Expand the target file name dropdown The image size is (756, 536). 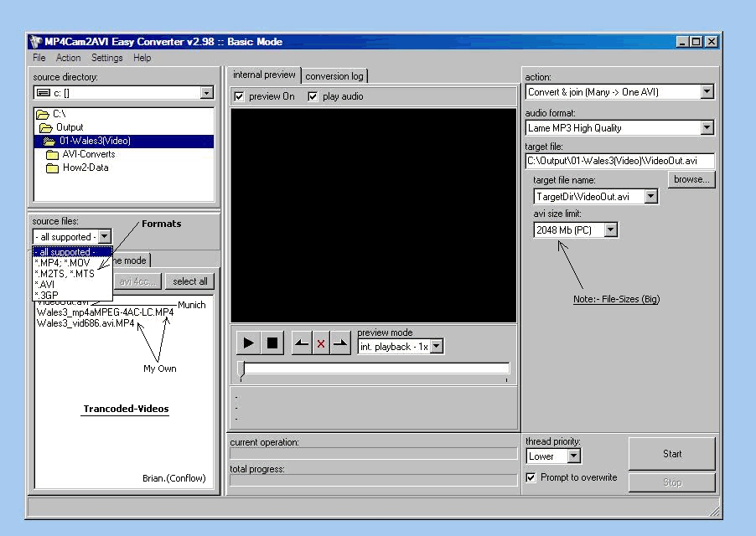pyautogui.click(x=651, y=197)
